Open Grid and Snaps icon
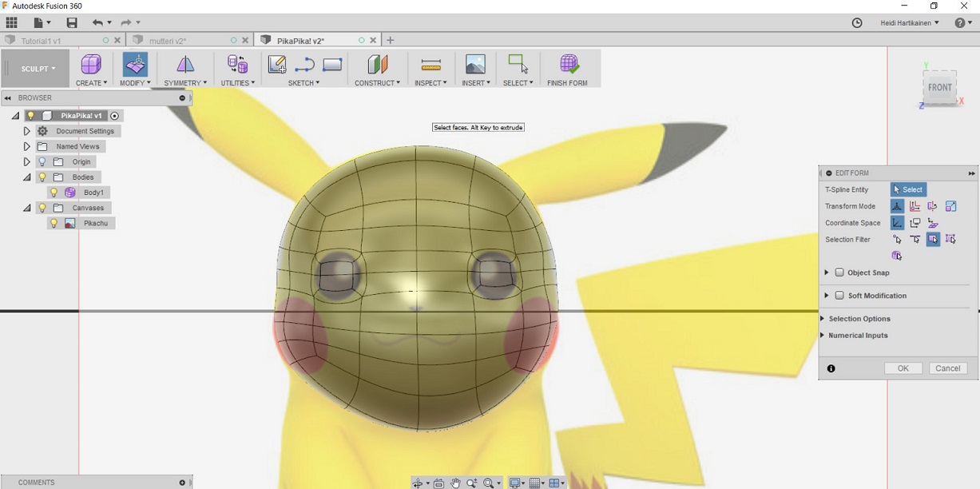This screenshot has width=980, height=489. click(535, 483)
